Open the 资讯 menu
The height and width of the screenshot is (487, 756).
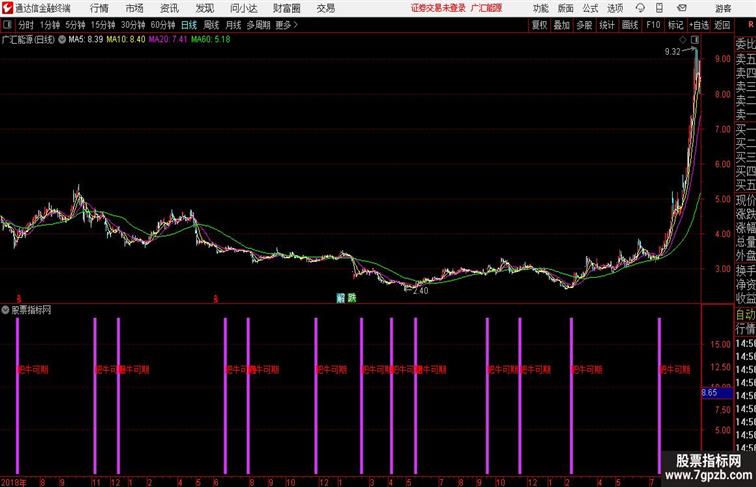click(169, 8)
